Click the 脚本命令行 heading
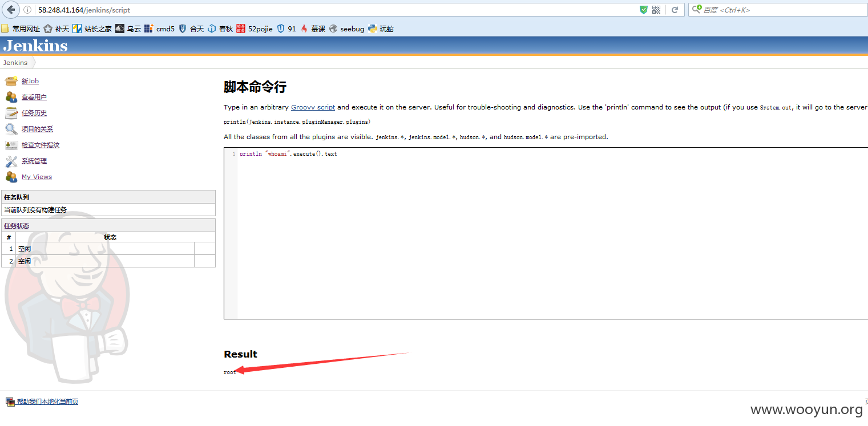The width and height of the screenshot is (868, 426). 255,87
